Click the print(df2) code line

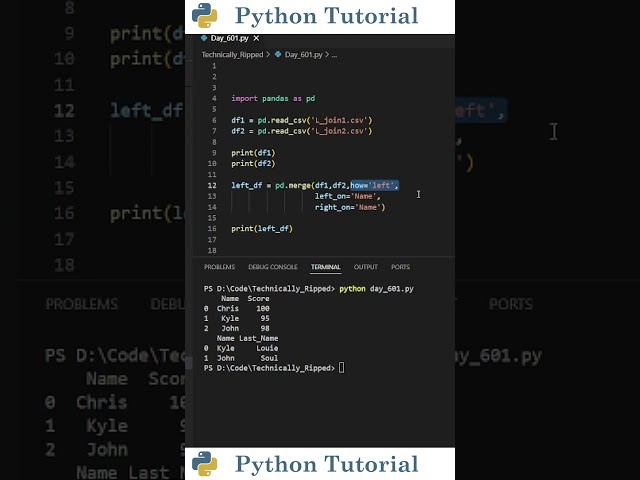[x=253, y=164]
